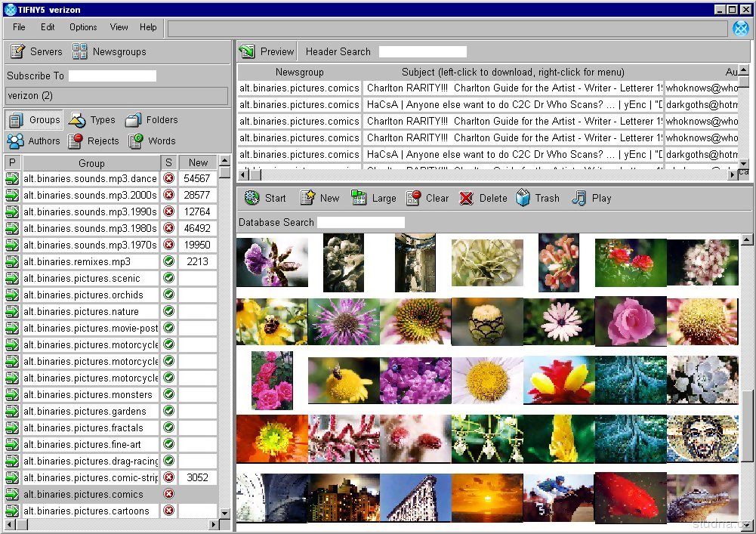Click the down arrow on group list scrollbar
This screenshot has height=534, width=756.
coord(224,513)
